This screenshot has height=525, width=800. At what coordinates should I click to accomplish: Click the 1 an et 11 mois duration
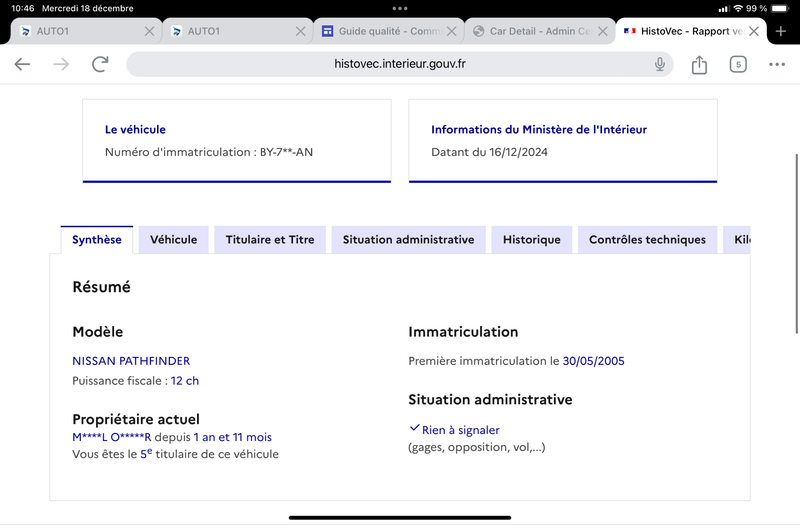[x=233, y=437]
